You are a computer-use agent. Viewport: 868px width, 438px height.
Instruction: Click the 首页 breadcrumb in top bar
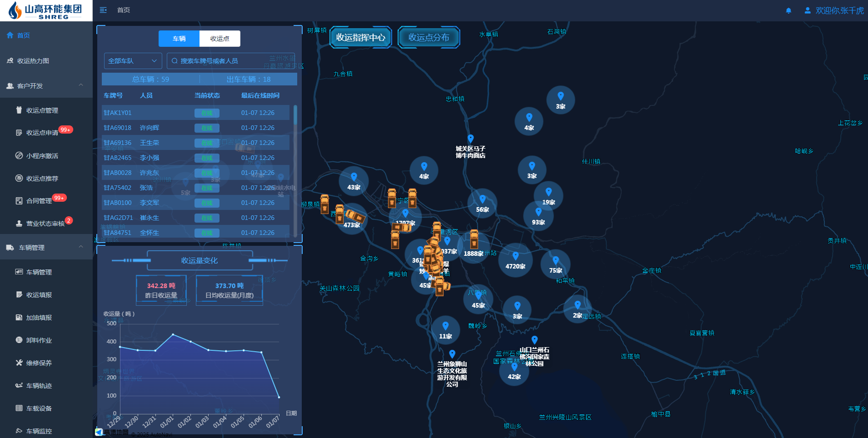click(124, 10)
